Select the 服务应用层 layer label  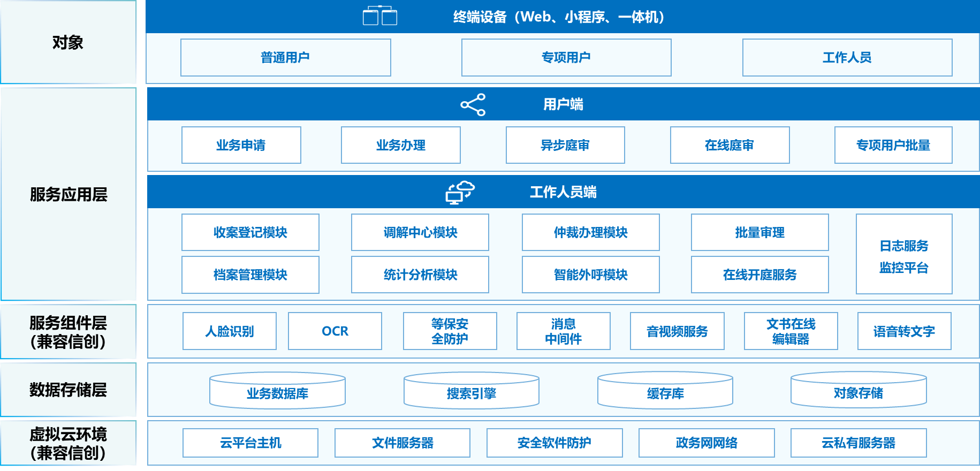tap(69, 194)
